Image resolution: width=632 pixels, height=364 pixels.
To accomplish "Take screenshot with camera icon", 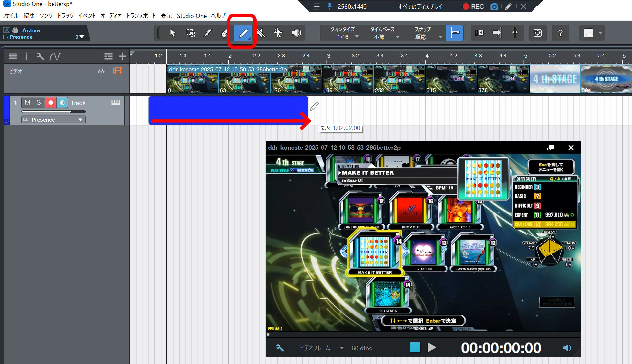I will [494, 7].
